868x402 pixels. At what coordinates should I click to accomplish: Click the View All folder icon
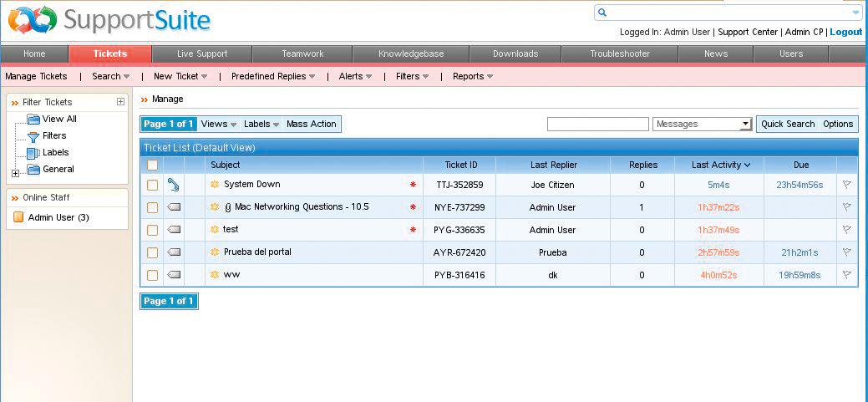click(x=33, y=119)
